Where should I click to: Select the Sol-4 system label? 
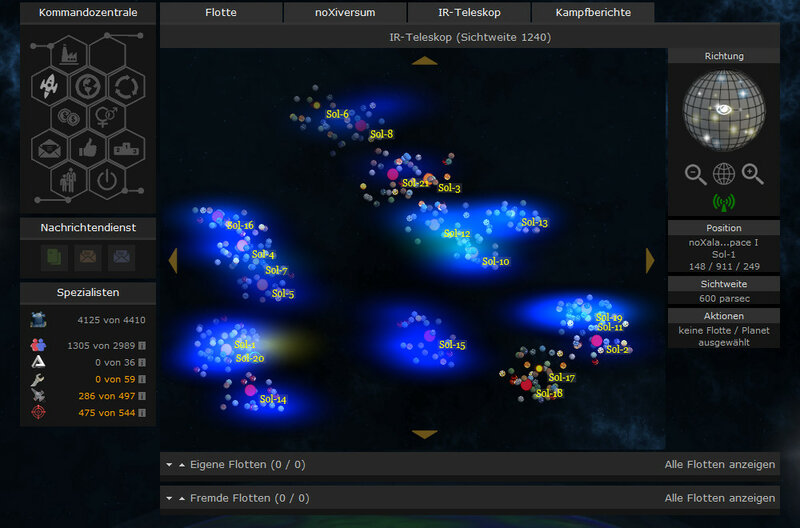(263, 255)
